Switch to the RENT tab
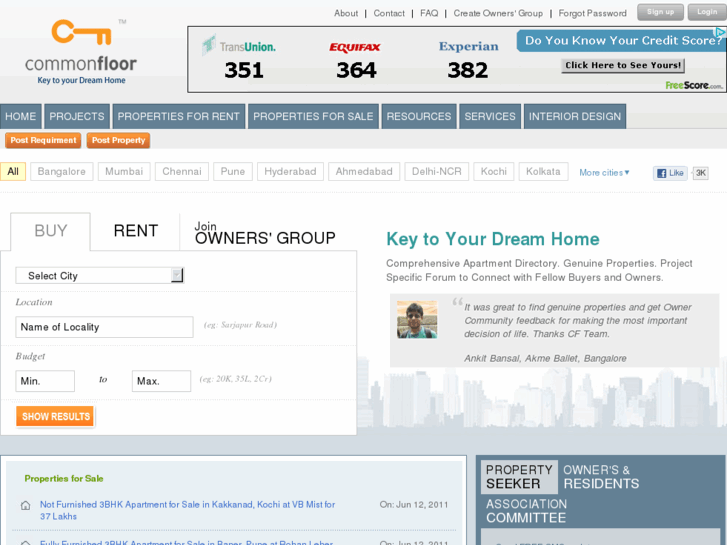The width and height of the screenshot is (727, 545). coord(136,231)
